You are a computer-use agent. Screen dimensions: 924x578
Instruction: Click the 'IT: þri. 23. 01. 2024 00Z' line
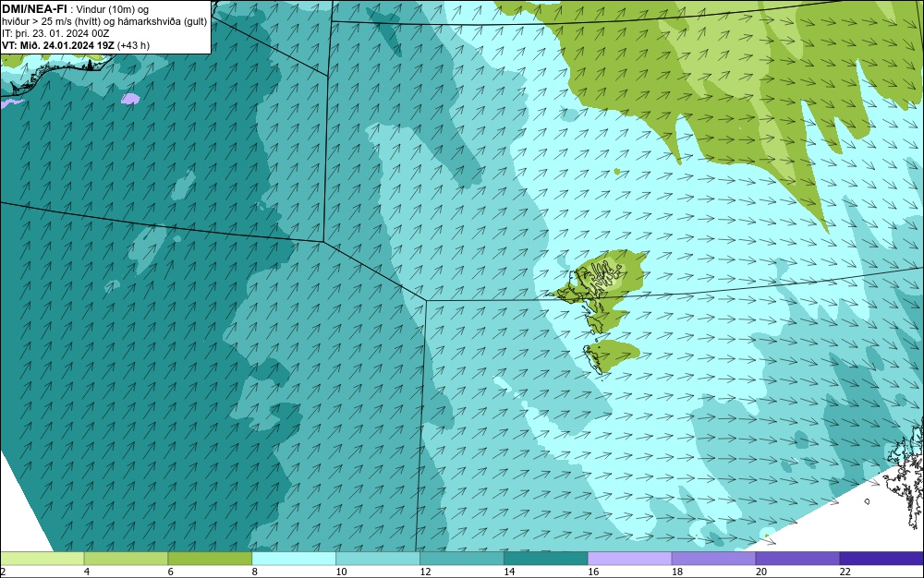tap(55, 33)
